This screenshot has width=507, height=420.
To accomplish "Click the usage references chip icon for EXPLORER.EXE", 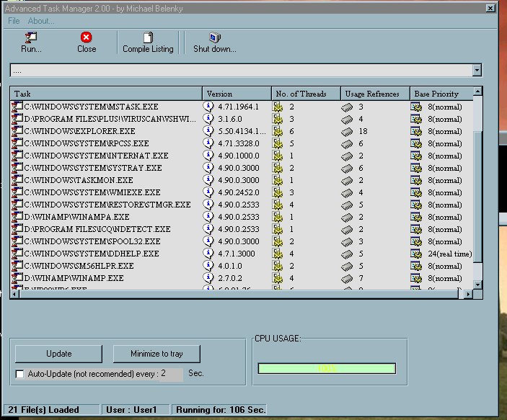I will (347, 132).
